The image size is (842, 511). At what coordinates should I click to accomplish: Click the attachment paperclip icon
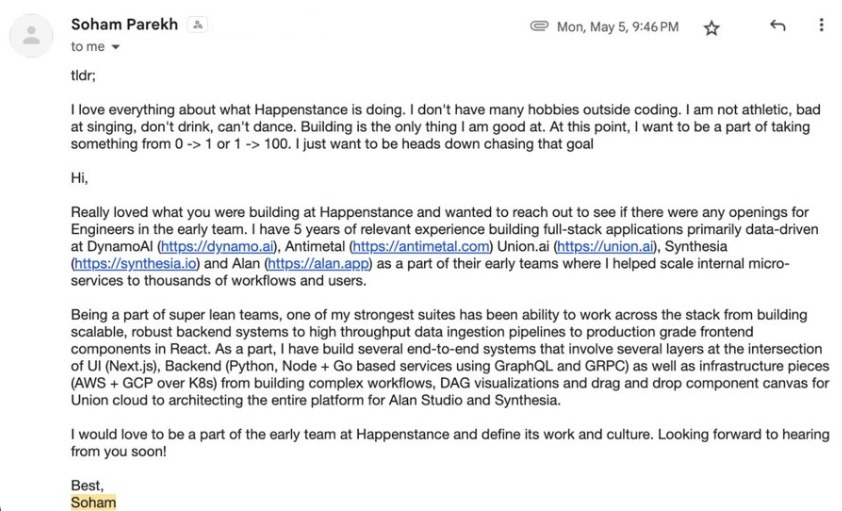[x=539, y=27]
